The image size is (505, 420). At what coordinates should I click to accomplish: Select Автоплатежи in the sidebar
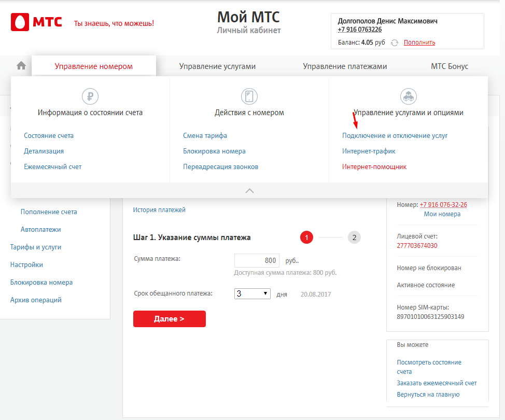[41, 229]
